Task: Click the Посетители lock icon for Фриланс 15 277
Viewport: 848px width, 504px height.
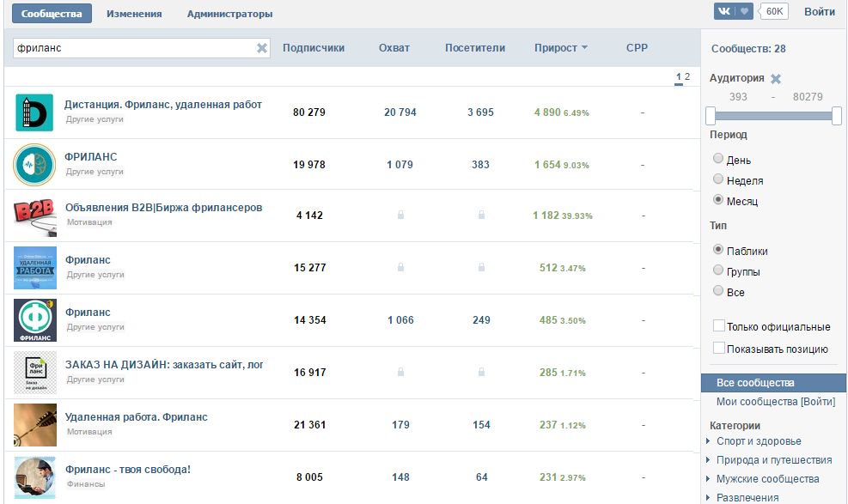Action: click(x=481, y=267)
